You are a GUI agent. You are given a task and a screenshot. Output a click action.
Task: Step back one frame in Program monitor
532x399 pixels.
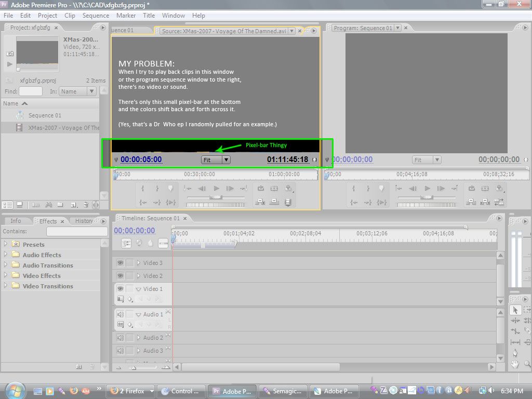413,188
